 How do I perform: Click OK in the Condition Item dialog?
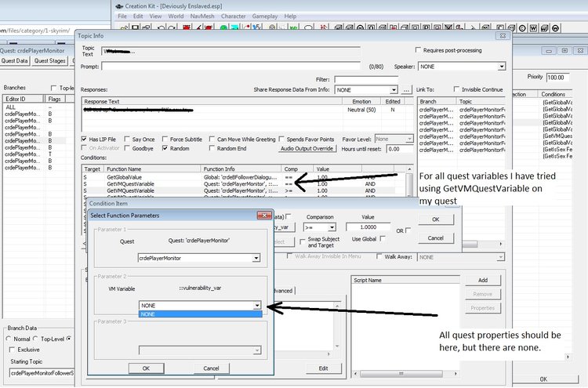pos(436,219)
